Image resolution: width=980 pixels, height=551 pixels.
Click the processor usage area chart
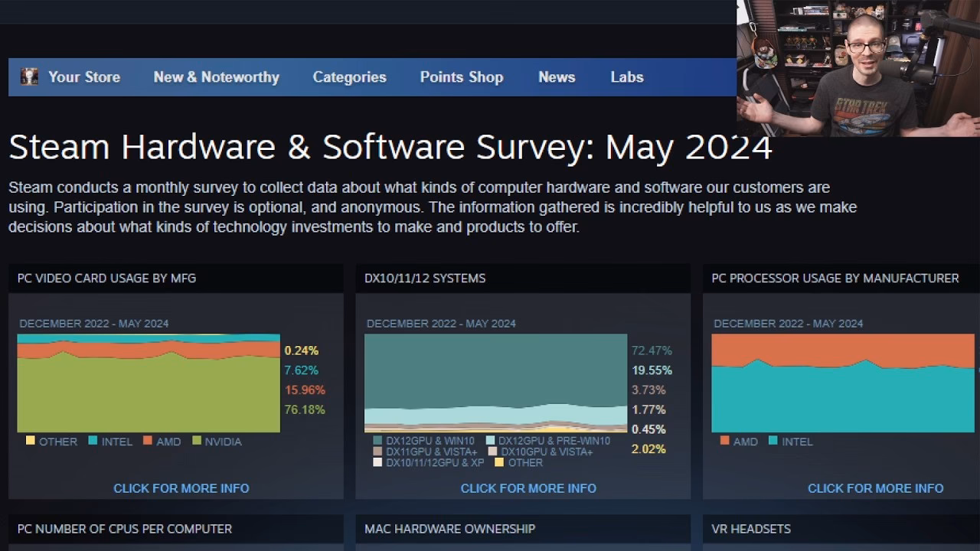843,383
